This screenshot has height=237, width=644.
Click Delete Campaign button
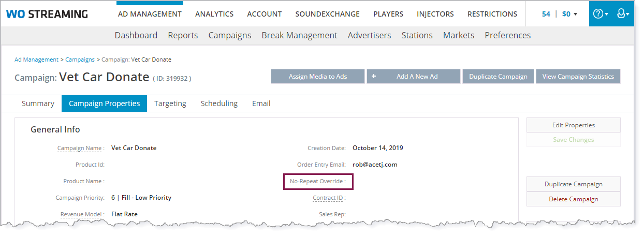573,199
